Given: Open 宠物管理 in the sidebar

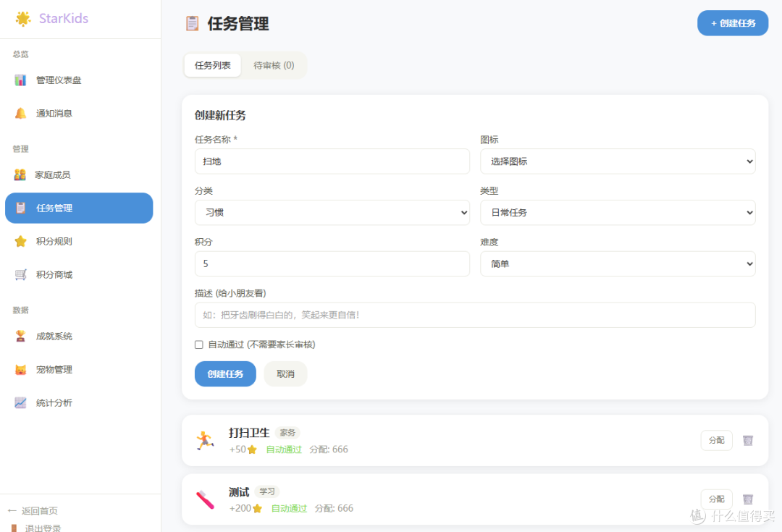Looking at the screenshot, I should pos(79,369).
